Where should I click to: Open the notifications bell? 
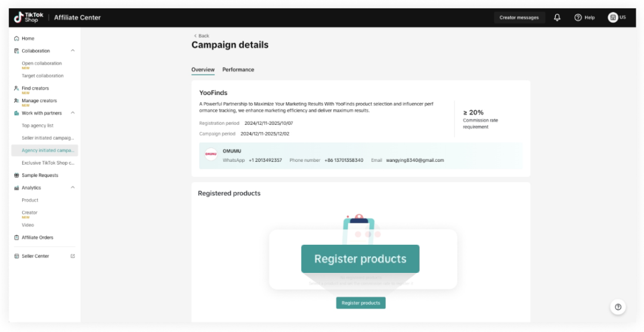pyautogui.click(x=557, y=17)
